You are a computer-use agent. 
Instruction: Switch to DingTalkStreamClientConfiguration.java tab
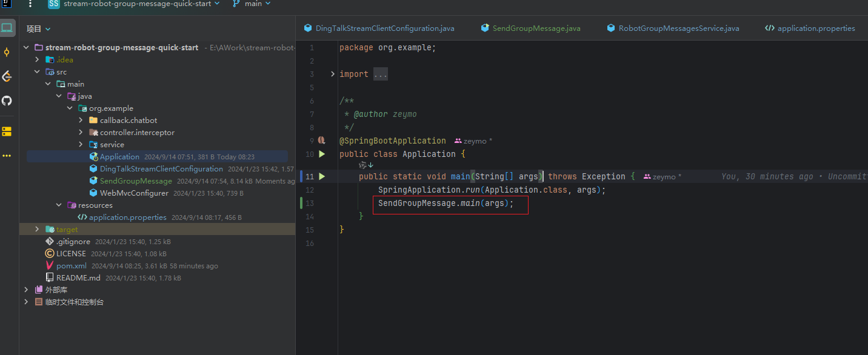[379, 28]
